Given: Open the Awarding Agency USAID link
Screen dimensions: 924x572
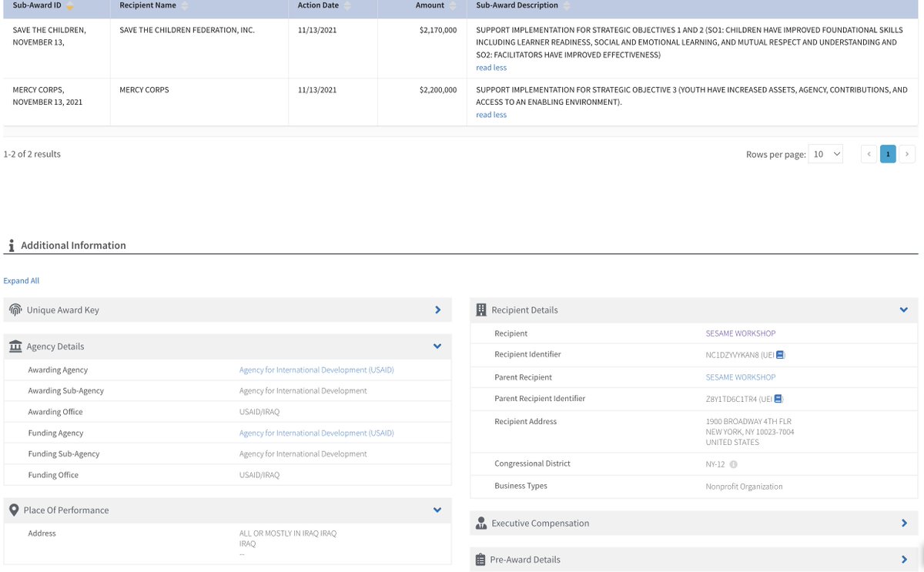Looking at the screenshot, I should pyautogui.click(x=316, y=370).
